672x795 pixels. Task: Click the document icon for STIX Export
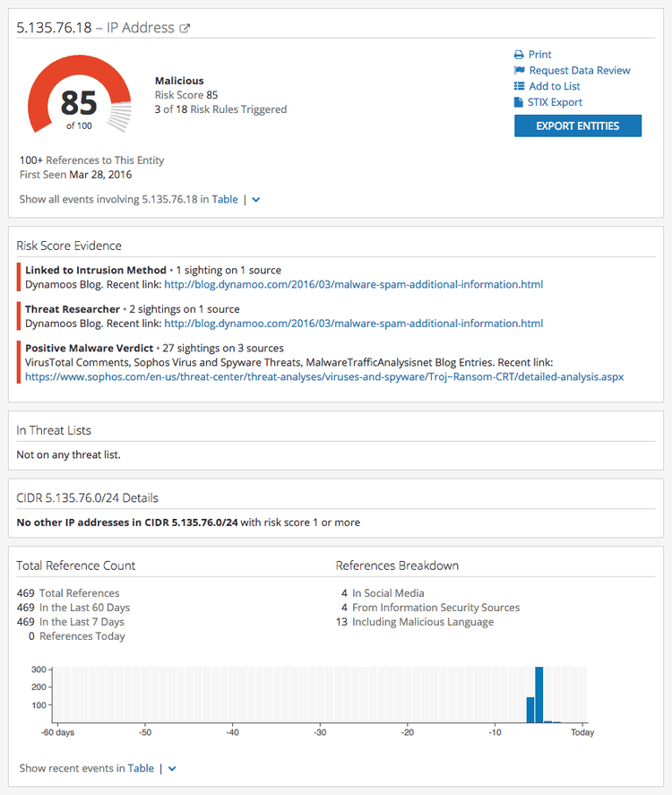[519, 103]
